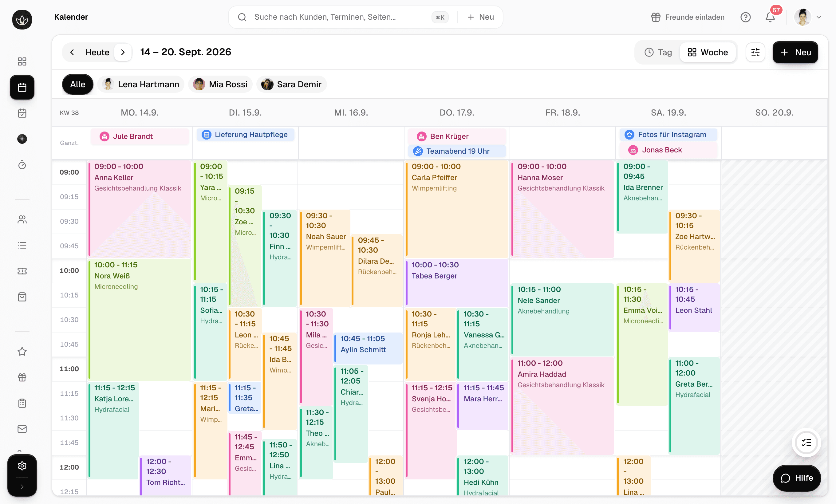The image size is (836, 504).
Task: Click Neu in the search bar
Action: [x=480, y=17]
